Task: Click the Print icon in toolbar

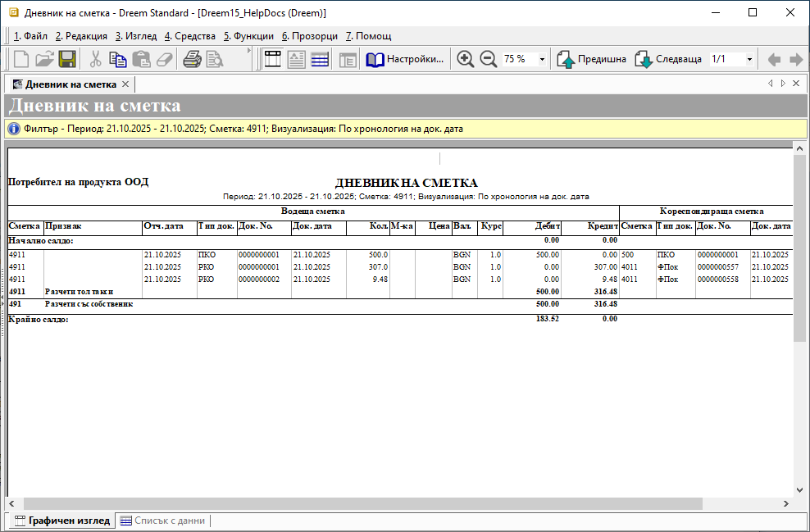Action: pyautogui.click(x=192, y=59)
